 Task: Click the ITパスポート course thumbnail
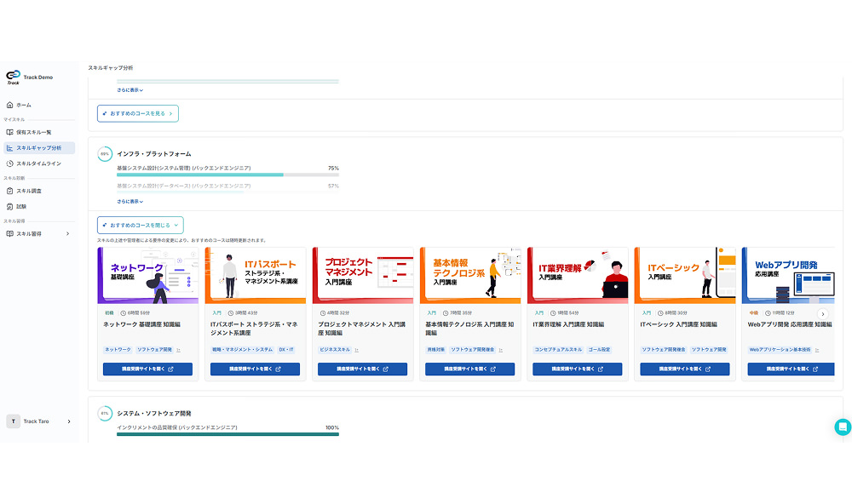click(x=255, y=275)
